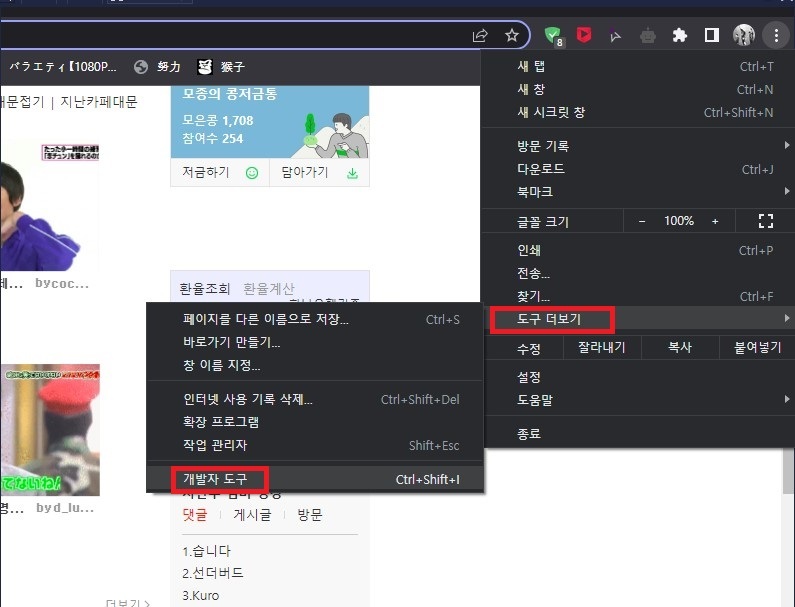Expand the 북마크 submenu
The image size is (795, 607).
(x=639, y=192)
